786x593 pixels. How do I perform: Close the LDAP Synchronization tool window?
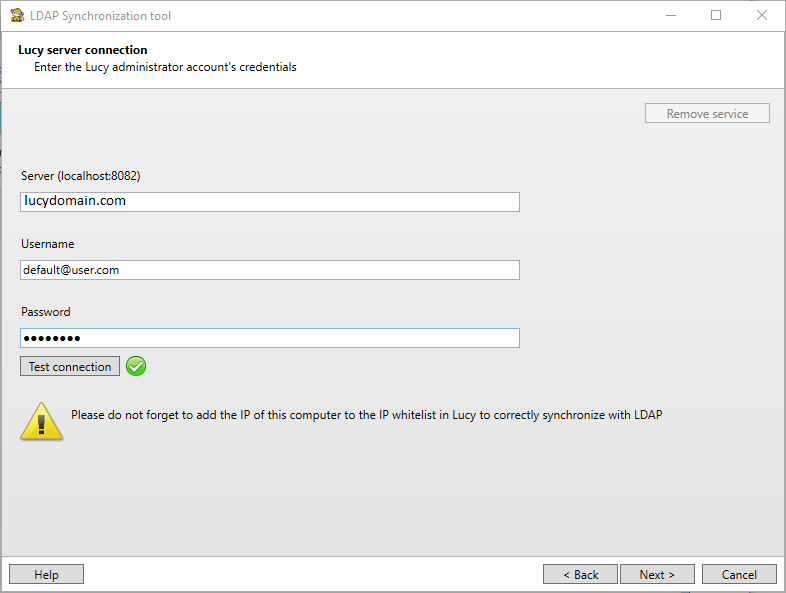coord(762,16)
